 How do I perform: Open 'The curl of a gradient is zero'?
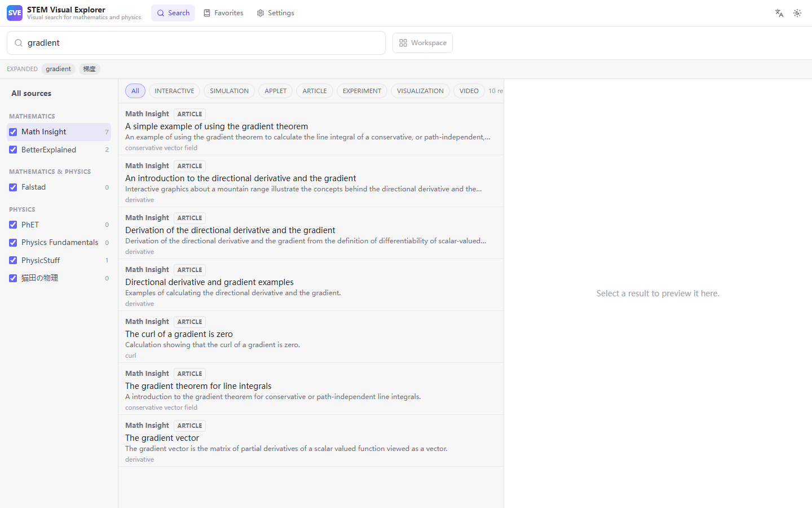point(311,337)
